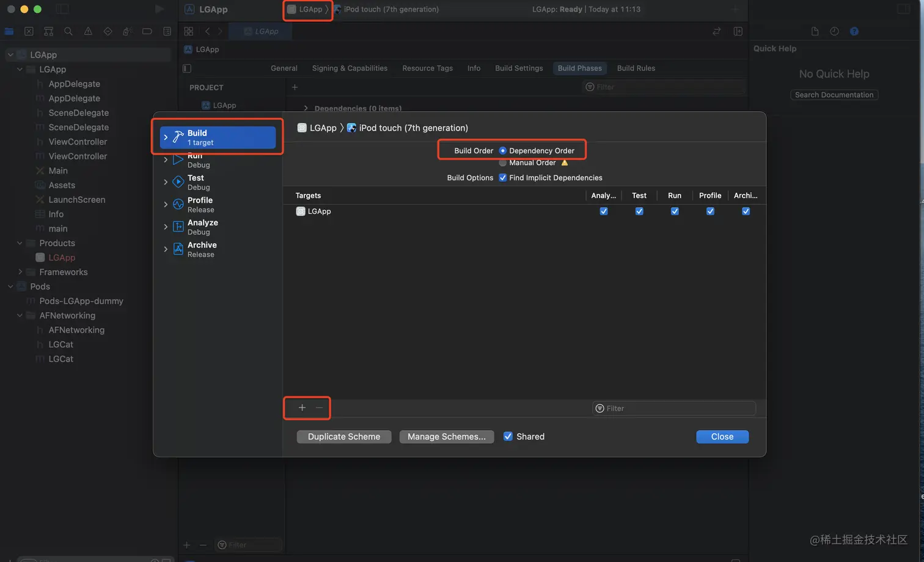Toggle the navigator sidebar in the title bar
924x562 pixels.
click(62, 9)
